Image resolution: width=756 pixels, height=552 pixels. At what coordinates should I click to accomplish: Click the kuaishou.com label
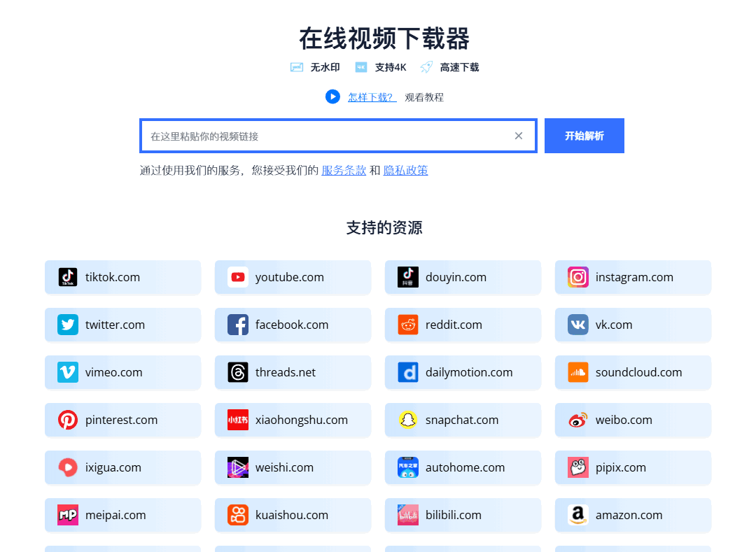292,515
